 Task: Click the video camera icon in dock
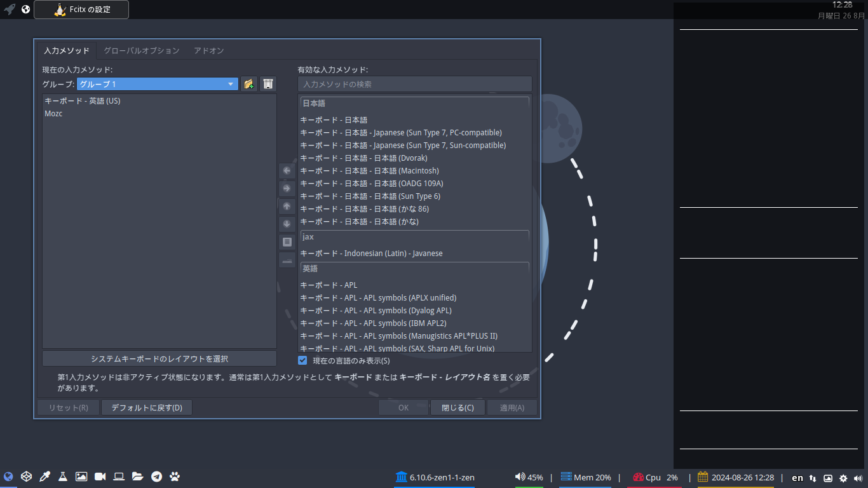(x=100, y=477)
